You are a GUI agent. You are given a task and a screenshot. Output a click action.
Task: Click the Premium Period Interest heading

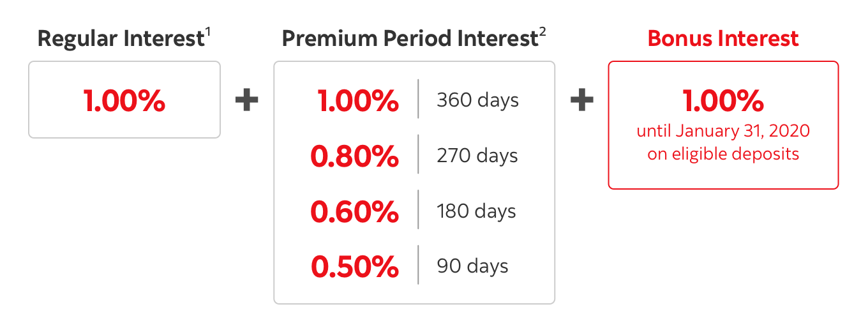click(408, 39)
